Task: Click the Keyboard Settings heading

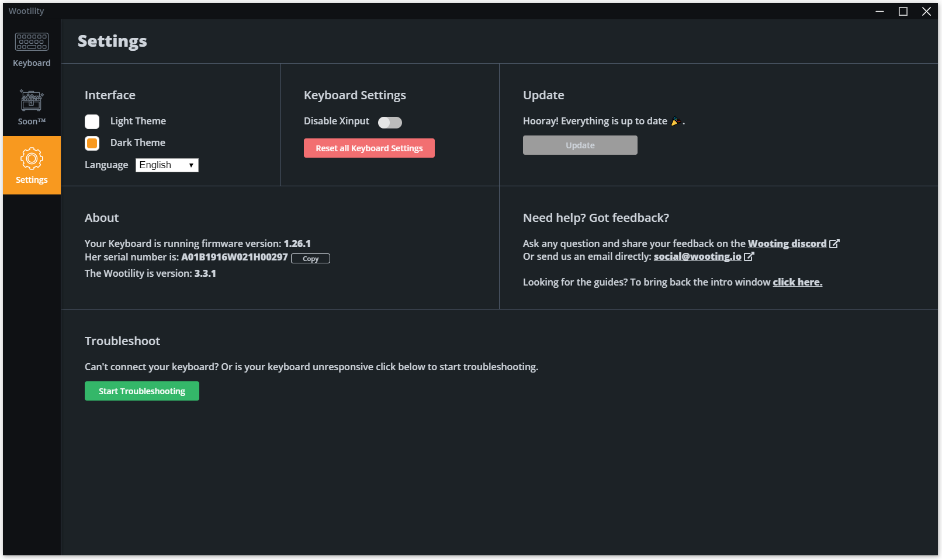Action: [x=355, y=95]
